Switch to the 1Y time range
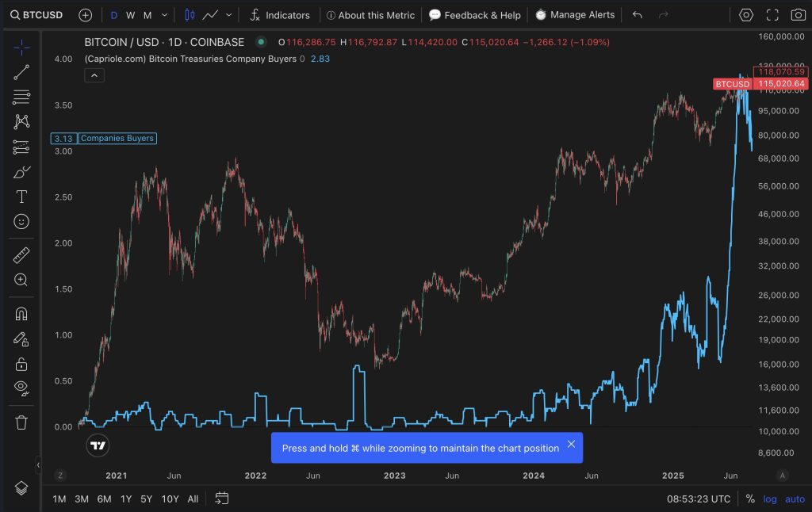The image size is (812, 512). [x=126, y=499]
